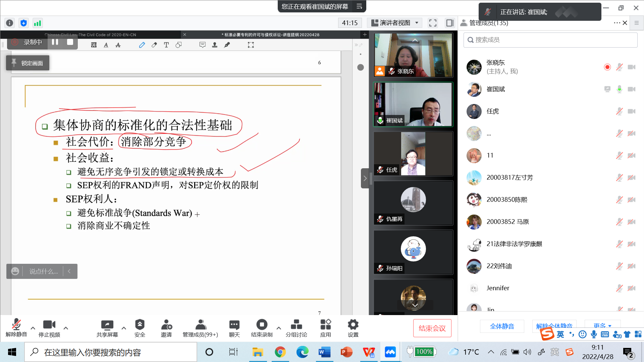Click the search members (搜索成员) field
644x362 pixels.
point(550,40)
